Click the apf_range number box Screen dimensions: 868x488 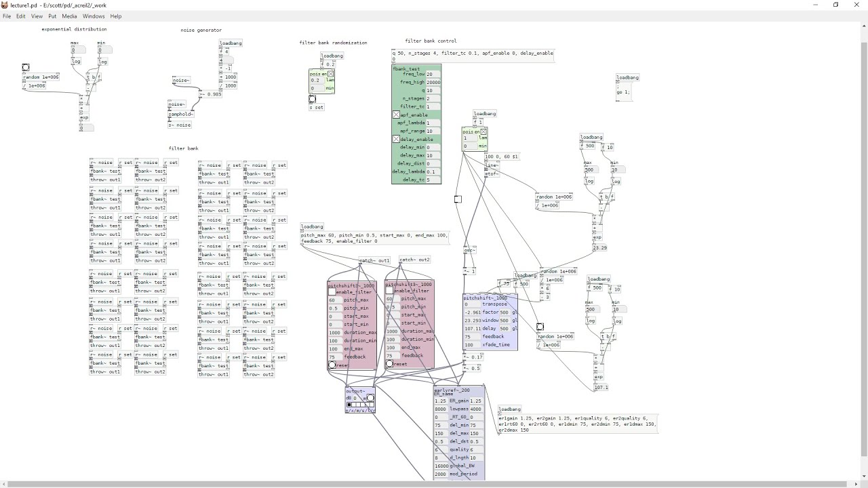tap(433, 131)
